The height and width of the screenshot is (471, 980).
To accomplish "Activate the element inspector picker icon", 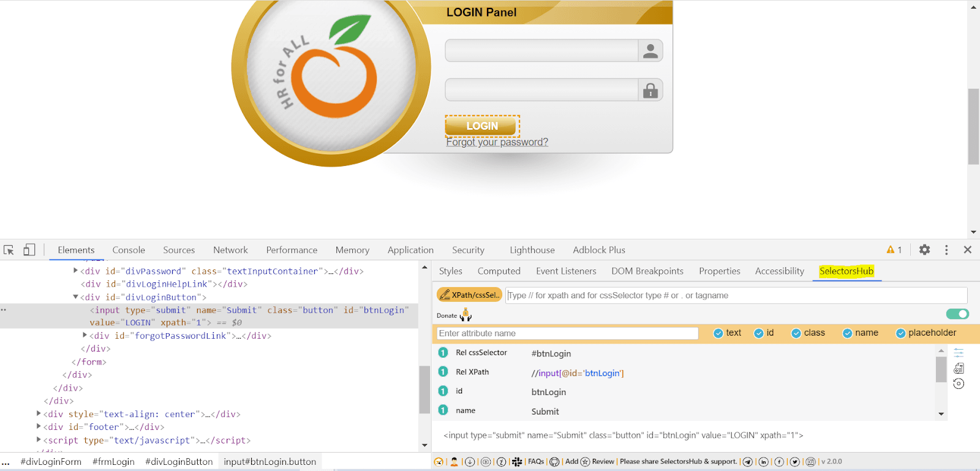I will (9, 250).
